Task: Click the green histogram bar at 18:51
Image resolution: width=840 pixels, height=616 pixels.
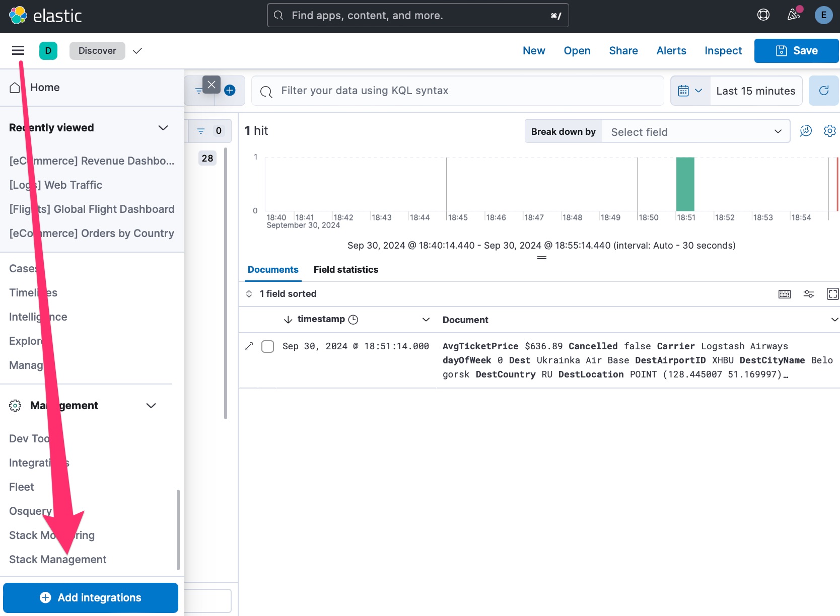Action: [x=685, y=184]
